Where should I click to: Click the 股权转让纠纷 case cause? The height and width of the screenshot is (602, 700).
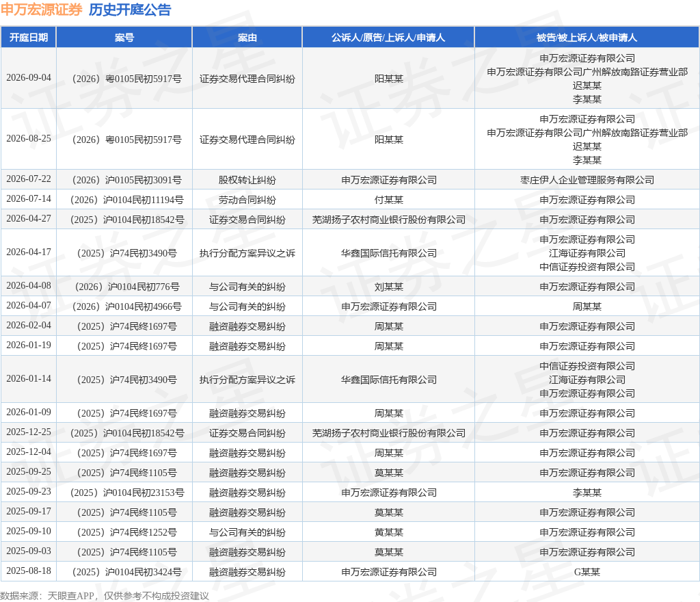(247, 180)
